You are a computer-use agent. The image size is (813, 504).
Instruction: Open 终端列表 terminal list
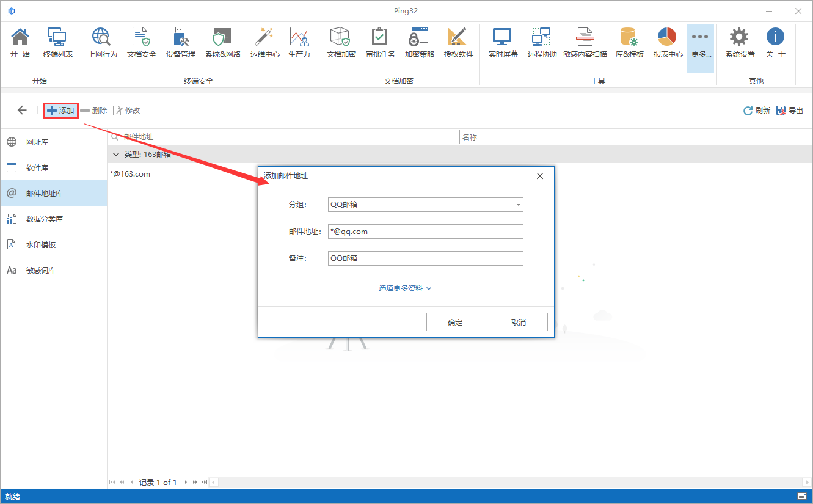[x=57, y=43]
